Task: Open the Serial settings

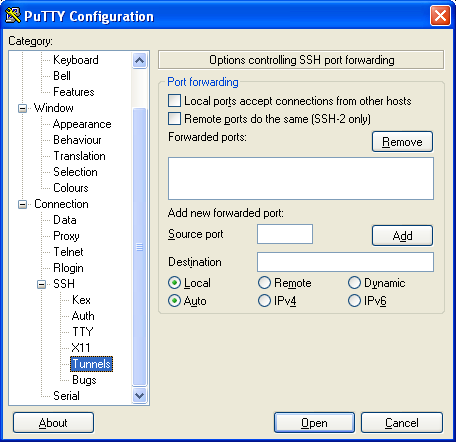Action: (x=66, y=396)
